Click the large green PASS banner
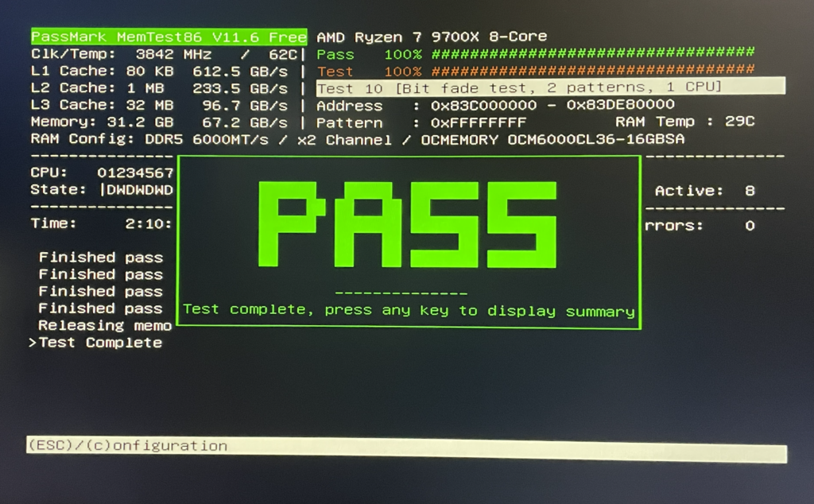814x504 pixels. pos(409,224)
